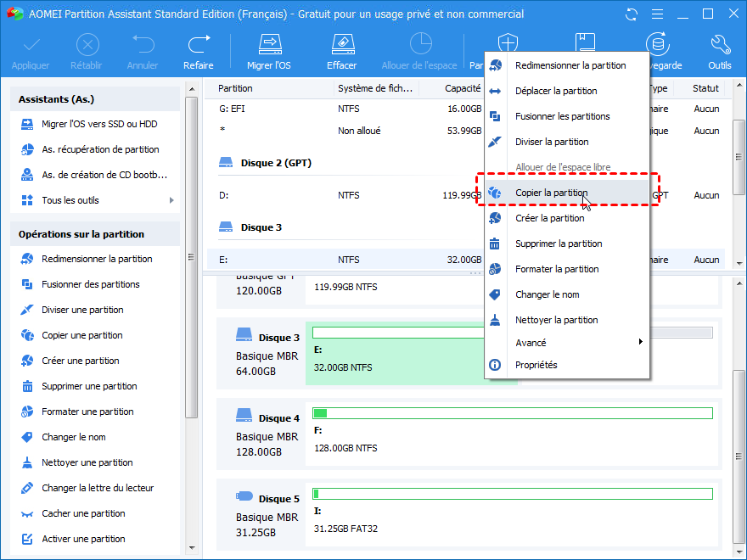Choose Créer la partition in context menu
747x560 pixels.
click(567, 218)
